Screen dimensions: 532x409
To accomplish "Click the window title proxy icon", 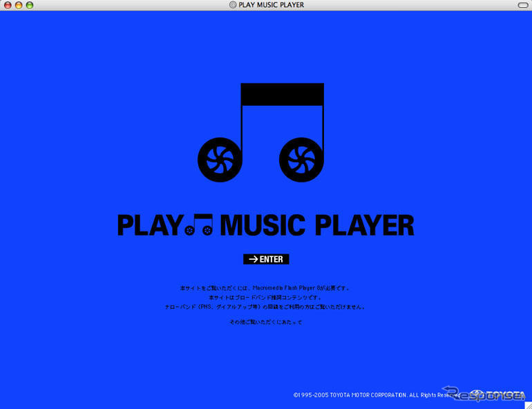I will pos(233,5).
